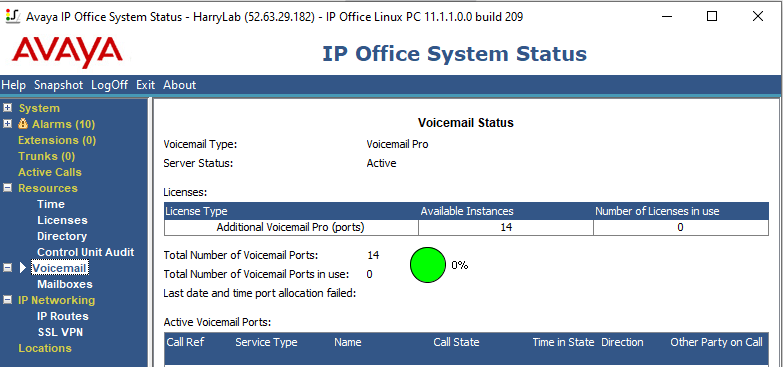The image size is (783, 367).
Task: Click the Voicemail Pro type value
Action: coord(397,144)
